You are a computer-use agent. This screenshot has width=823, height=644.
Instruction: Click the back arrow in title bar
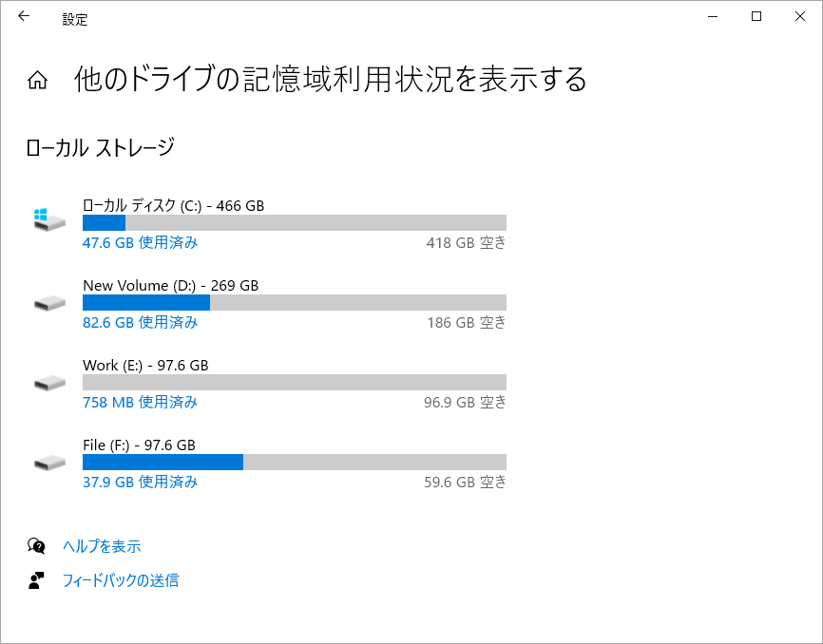tap(24, 16)
